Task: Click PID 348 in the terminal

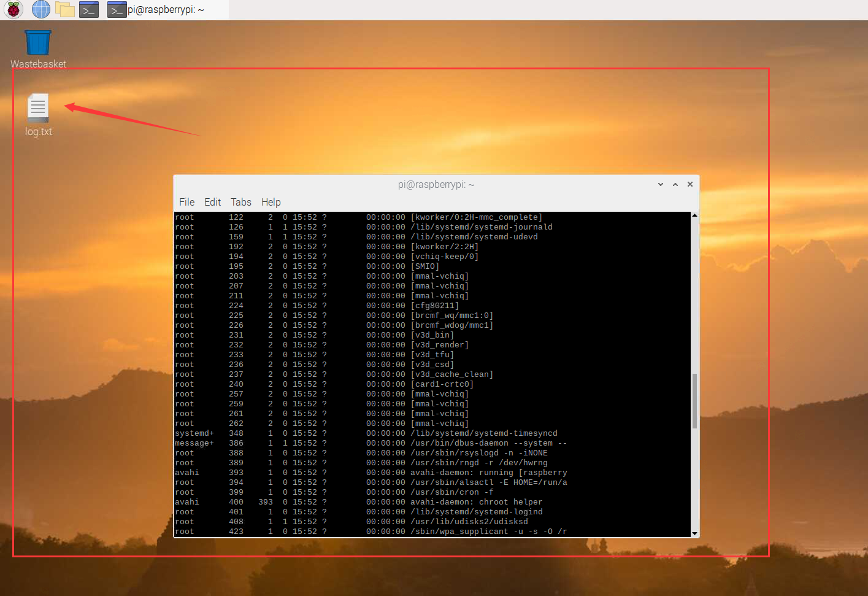Action: 236,433
